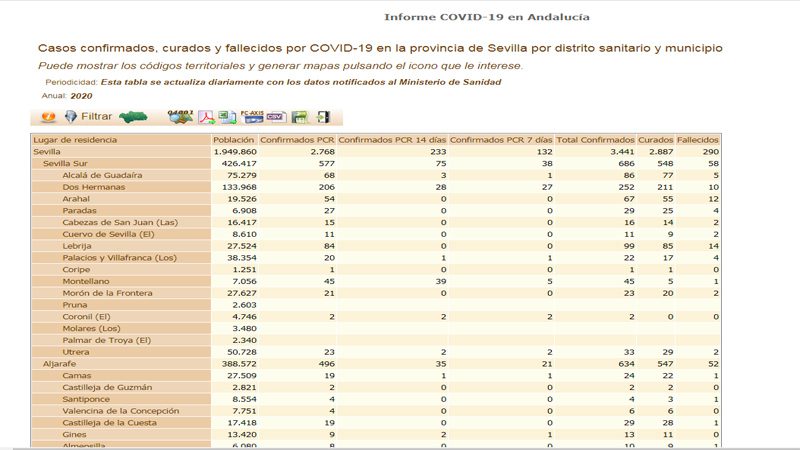
Task: Select the Confirmados PCR column header
Action: pyautogui.click(x=297, y=140)
